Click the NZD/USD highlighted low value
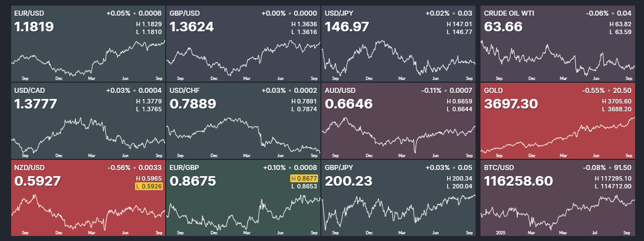Screen dimensions: 644x241 (x=150, y=187)
